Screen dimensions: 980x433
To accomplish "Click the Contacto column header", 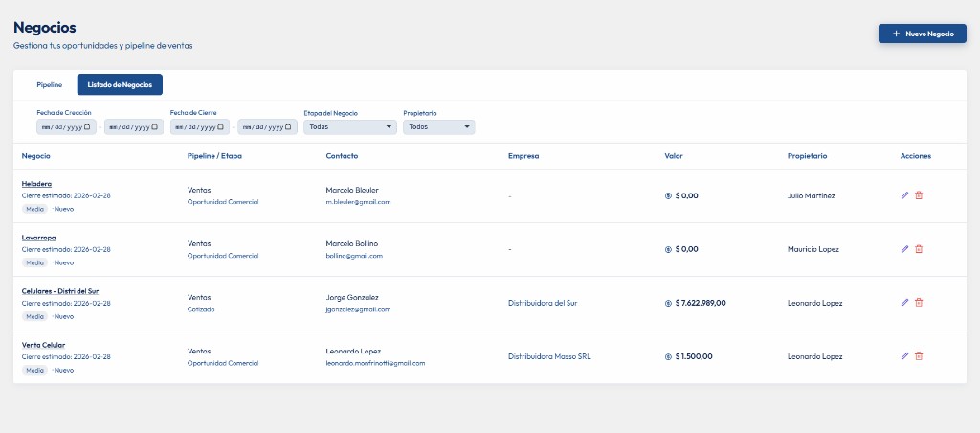I will pyautogui.click(x=342, y=156).
